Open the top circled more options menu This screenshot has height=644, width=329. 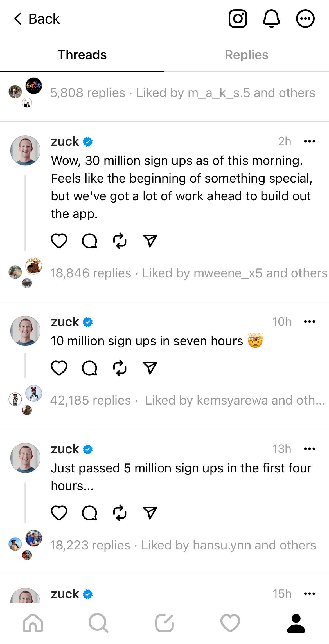(x=305, y=19)
